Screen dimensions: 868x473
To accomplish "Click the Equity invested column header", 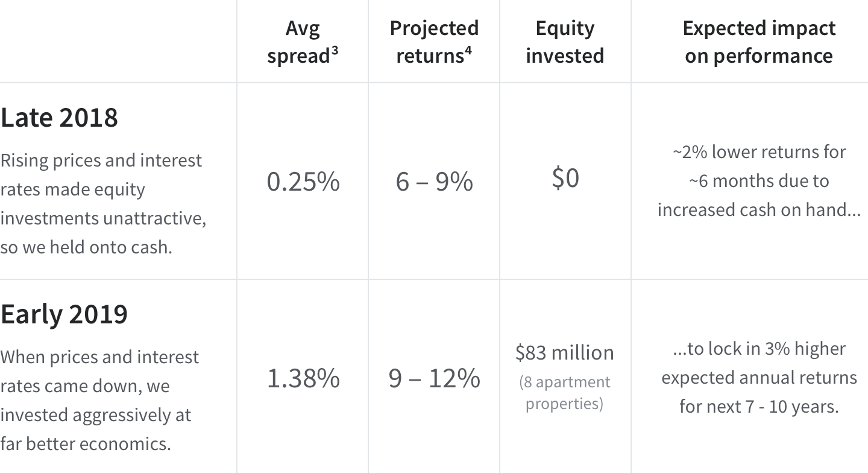I will [565, 42].
